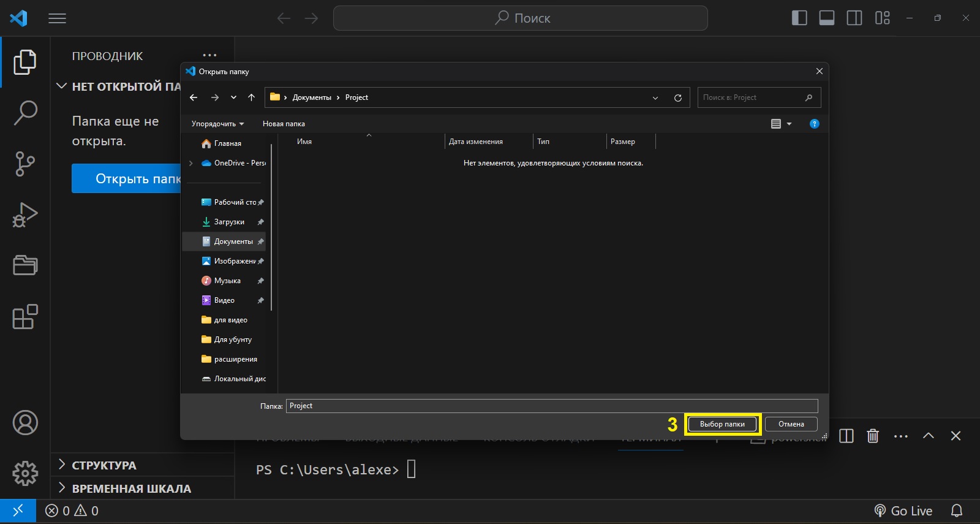
Task: Toggle the primary side bar layout icon
Action: [x=799, y=18]
